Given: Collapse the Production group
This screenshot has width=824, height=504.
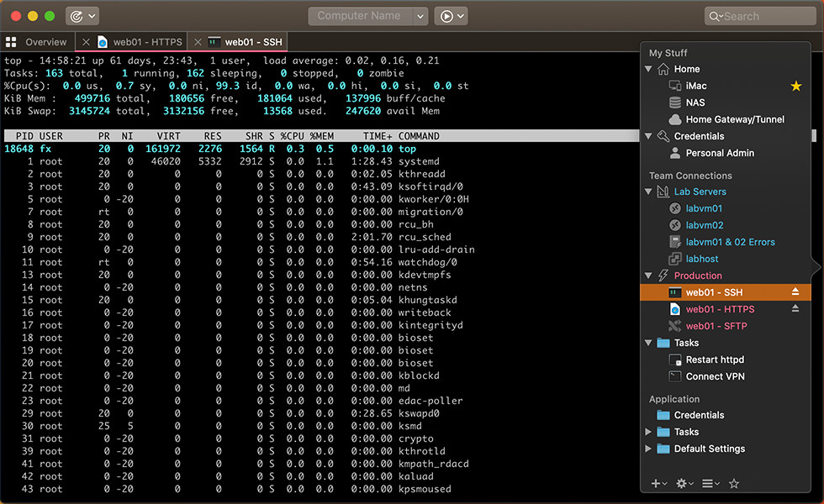Looking at the screenshot, I should pos(648,276).
